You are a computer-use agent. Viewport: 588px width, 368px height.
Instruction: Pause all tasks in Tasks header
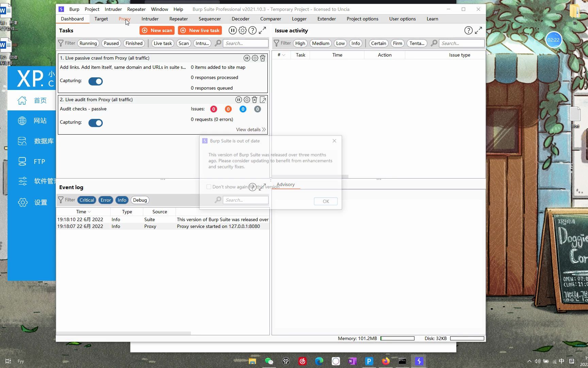coord(232,30)
